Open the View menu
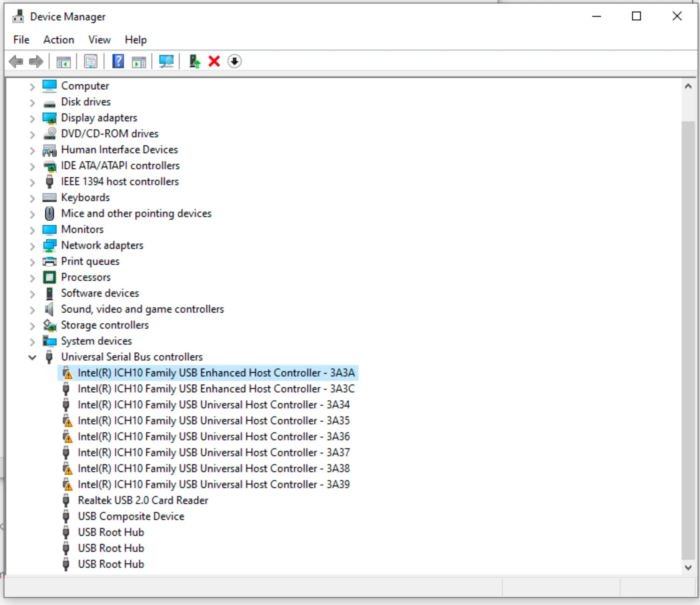 coord(99,40)
